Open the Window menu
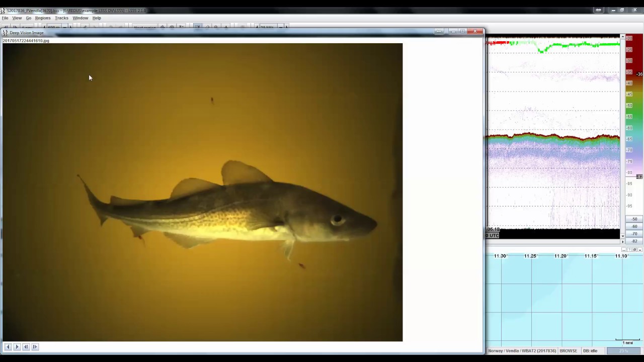This screenshot has width=644, height=362. click(80, 18)
